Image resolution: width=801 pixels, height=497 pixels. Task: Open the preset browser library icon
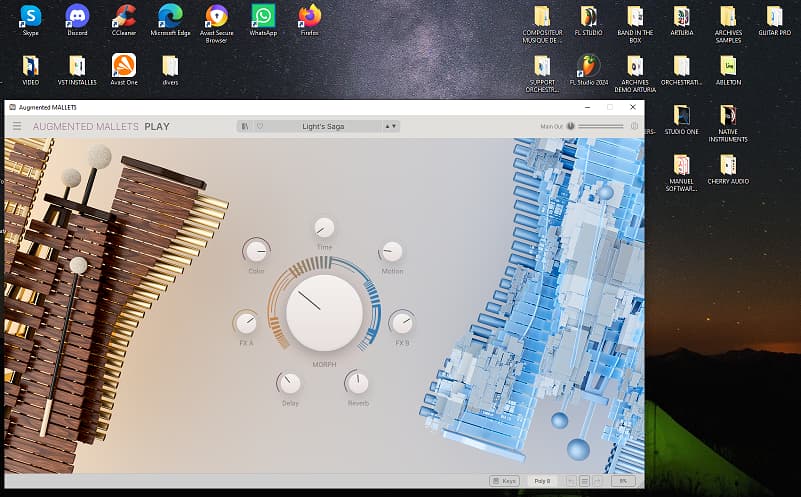(245, 126)
